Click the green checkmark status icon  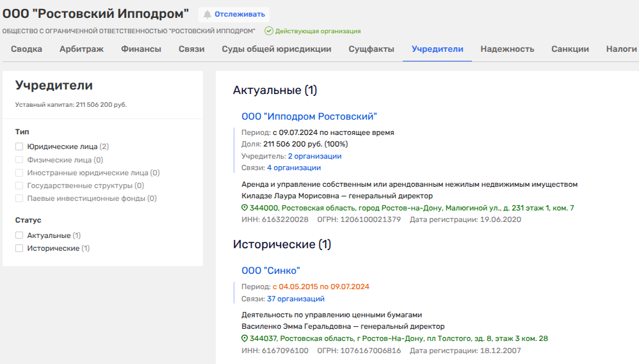[269, 31]
